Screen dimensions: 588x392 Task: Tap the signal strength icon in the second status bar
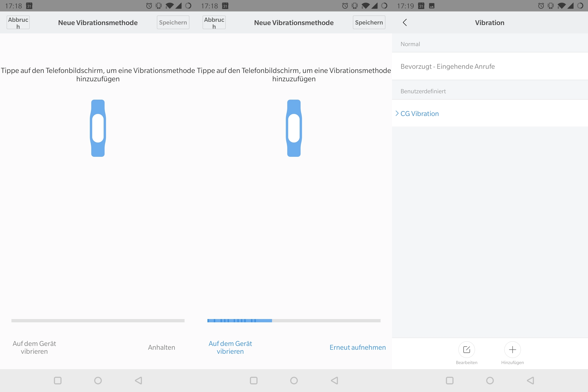coord(375,6)
